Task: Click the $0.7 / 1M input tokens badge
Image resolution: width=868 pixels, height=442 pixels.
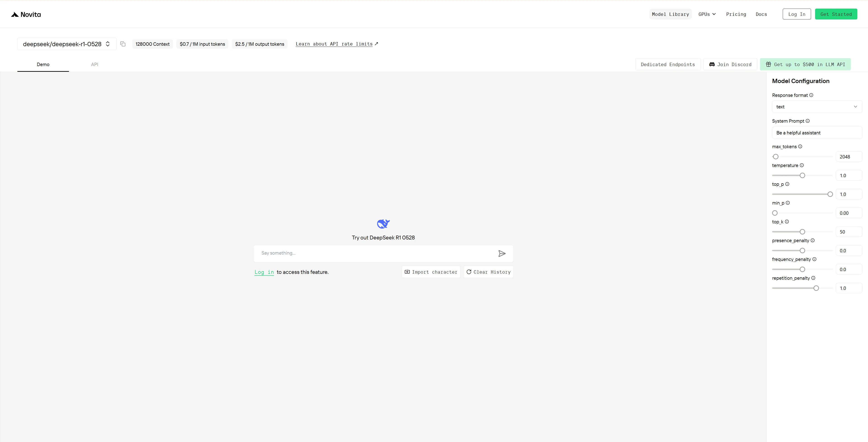Action: 202,44
